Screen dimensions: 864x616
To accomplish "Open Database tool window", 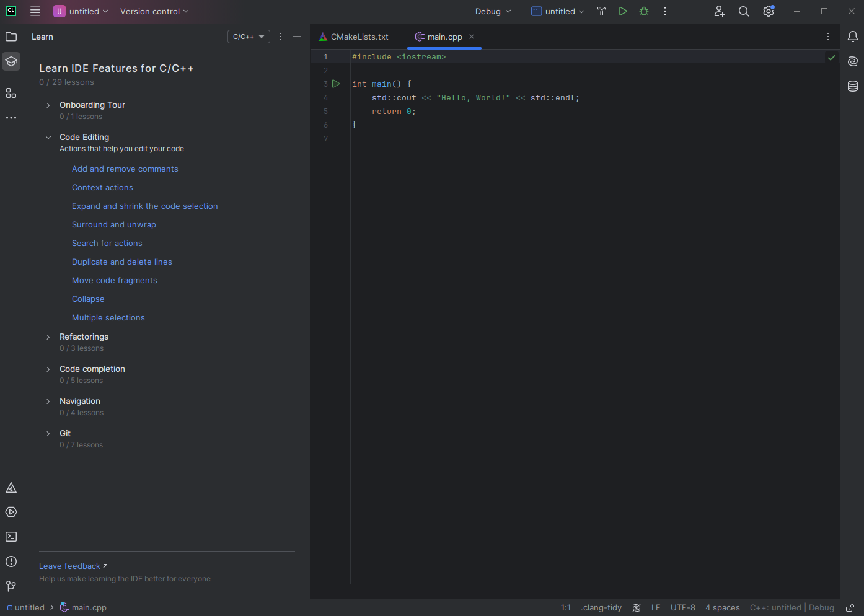I will (x=853, y=86).
